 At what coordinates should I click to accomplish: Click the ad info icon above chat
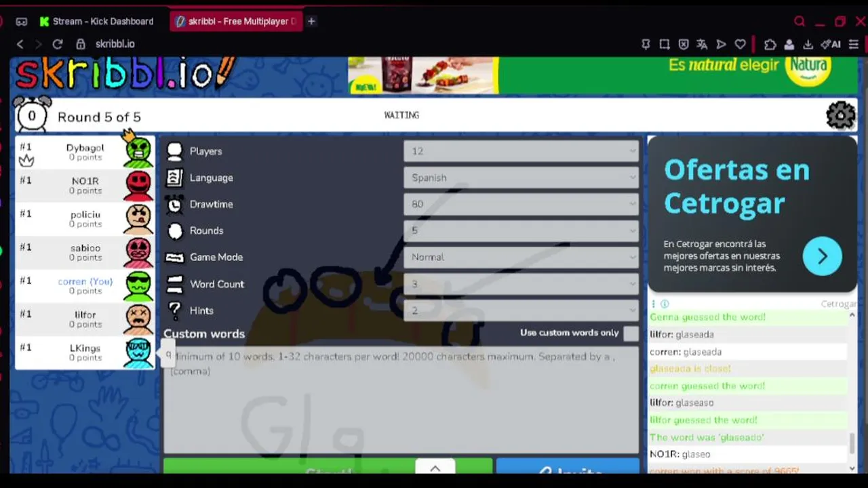pyautogui.click(x=665, y=304)
